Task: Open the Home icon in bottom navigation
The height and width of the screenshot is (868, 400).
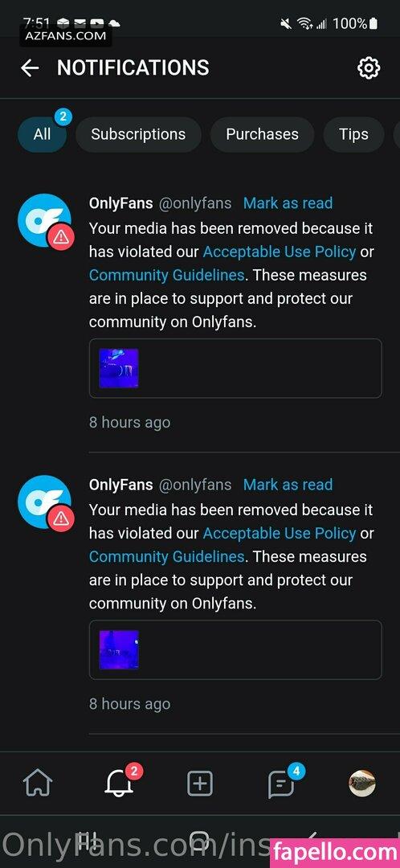Action: click(x=38, y=784)
